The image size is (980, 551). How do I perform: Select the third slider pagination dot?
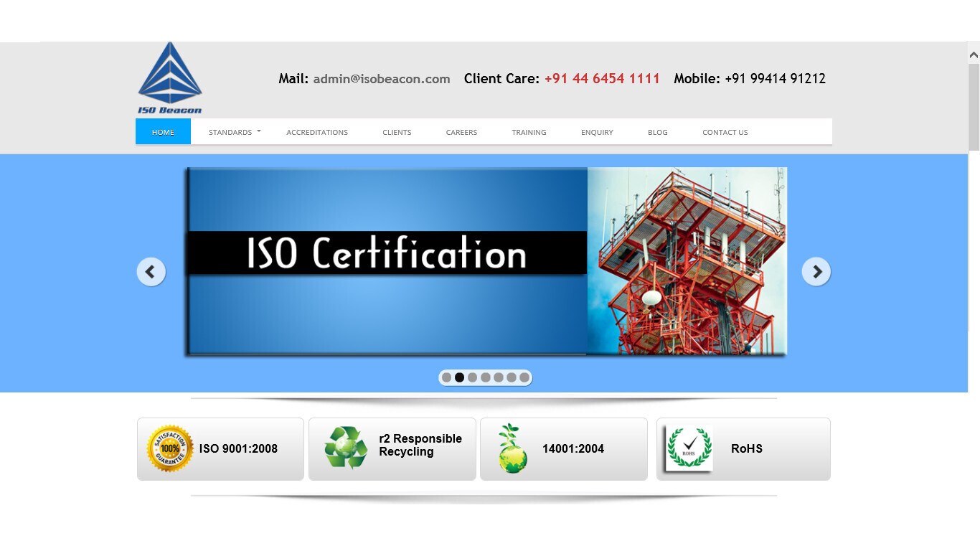[472, 377]
